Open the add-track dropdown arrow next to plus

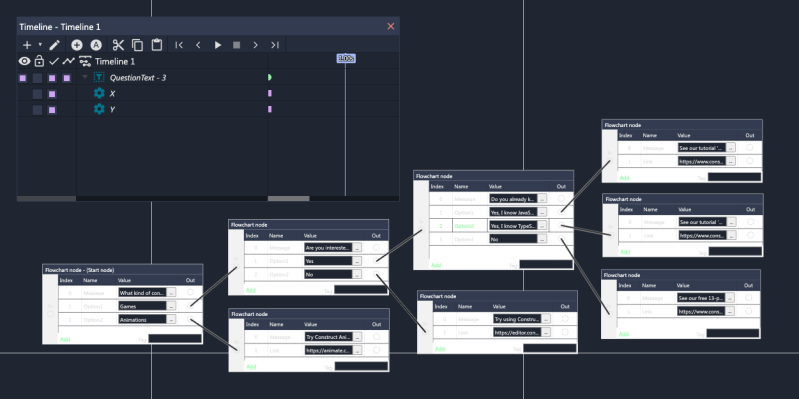(40, 45)
